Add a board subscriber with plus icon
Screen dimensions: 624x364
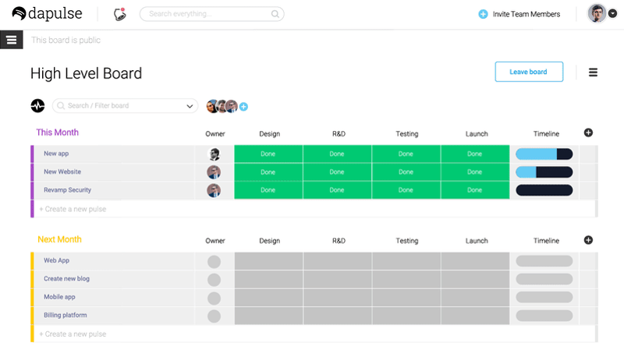(x=243, y=107)
